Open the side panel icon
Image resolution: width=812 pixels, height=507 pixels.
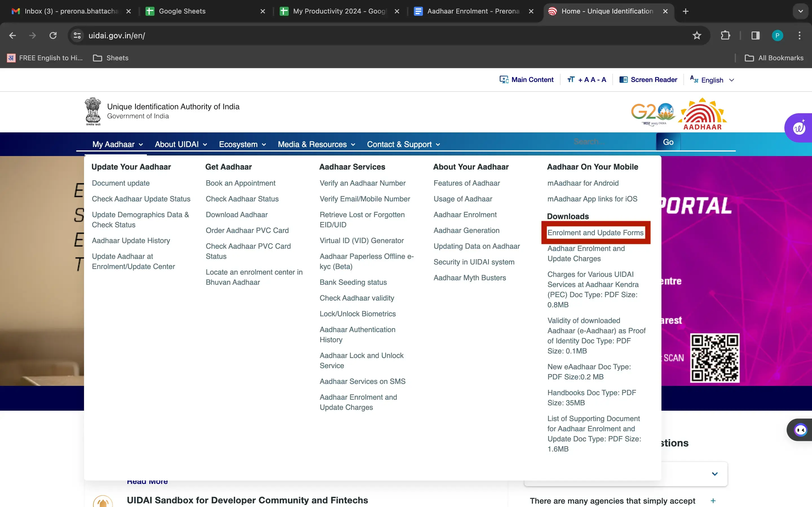click(x=755, y=35)
